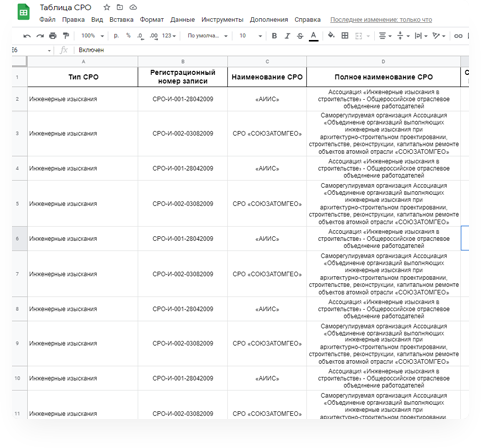The height and width of the screenshot is (448, 481).
Task: Open the Дополнения menu
Action: pos(269,20)
